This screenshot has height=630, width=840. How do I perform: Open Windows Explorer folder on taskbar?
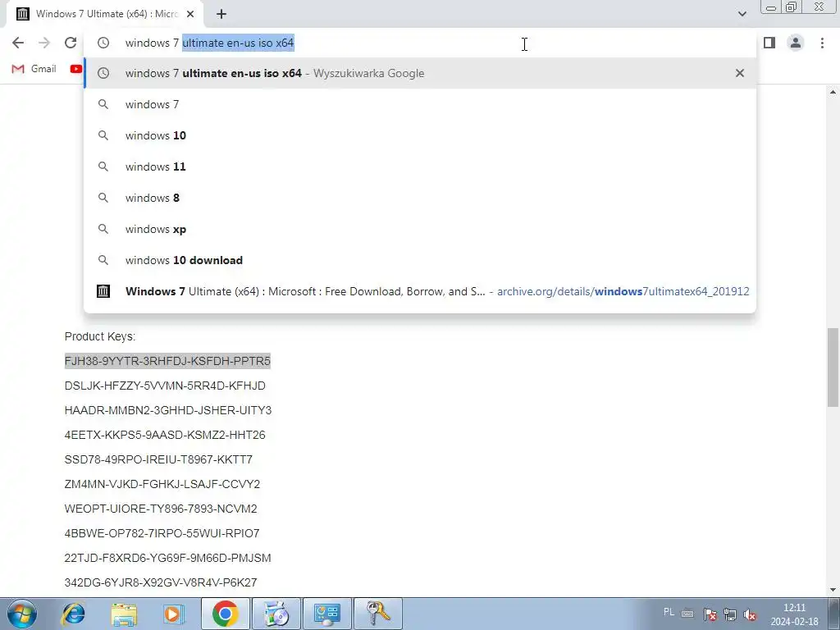click(124, 614)
